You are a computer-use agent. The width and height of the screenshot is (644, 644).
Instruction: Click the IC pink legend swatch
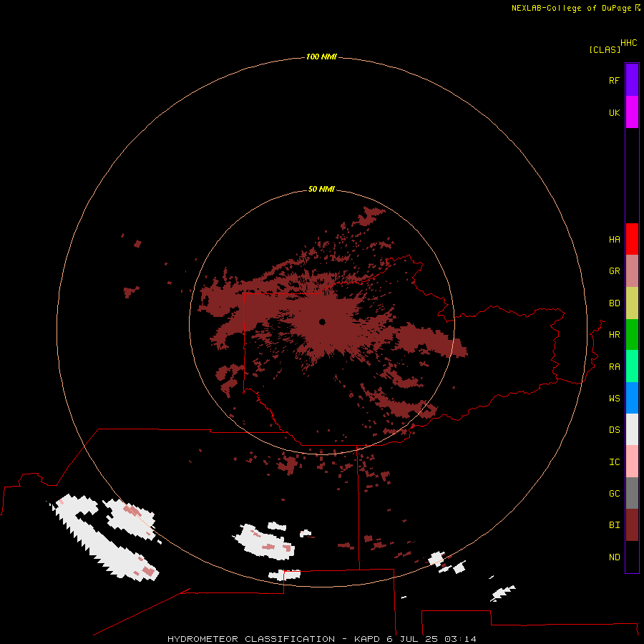coord(632,462)
